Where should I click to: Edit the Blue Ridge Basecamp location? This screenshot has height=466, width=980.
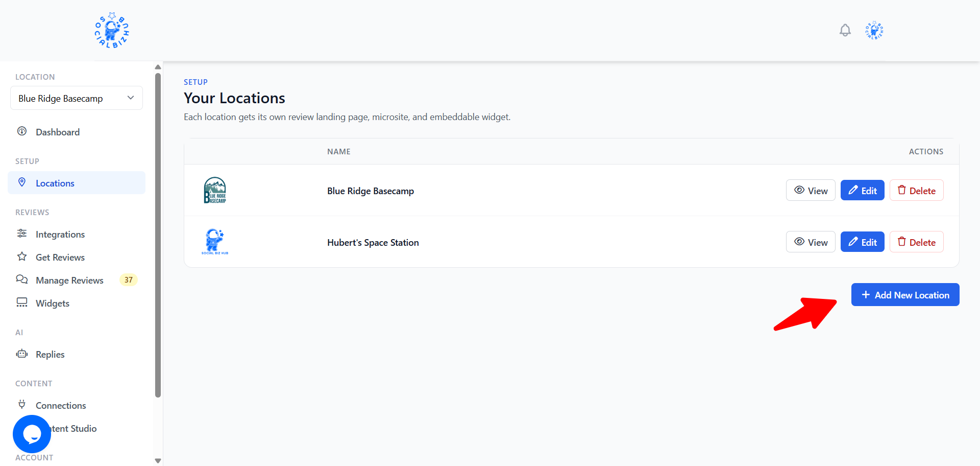863,190
